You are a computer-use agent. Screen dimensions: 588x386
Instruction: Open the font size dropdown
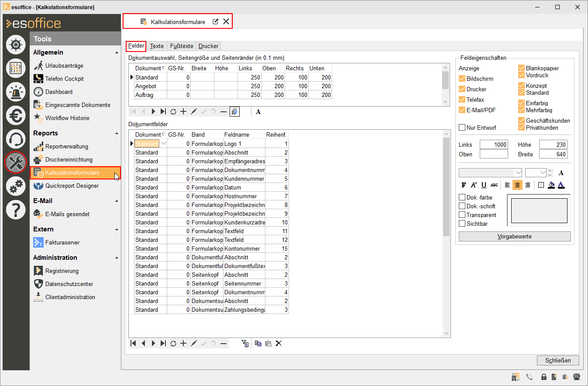[543, 172]
